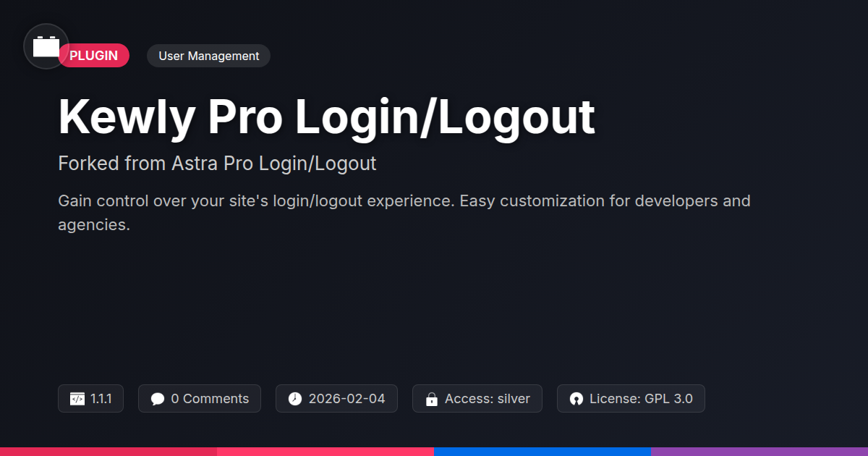Click the 2026-02-04 date badge
This screenshot has height=456, width=868.
click(336, 399)
